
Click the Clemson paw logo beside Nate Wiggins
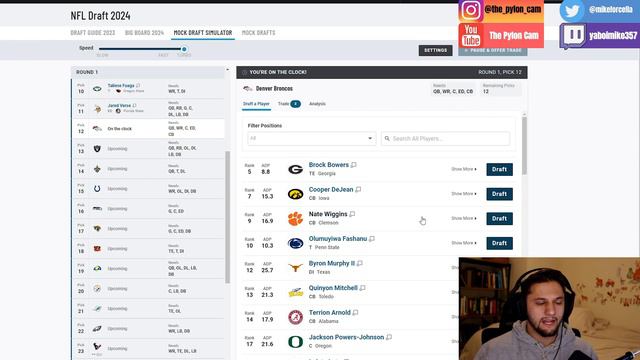(x=296, y=219)
